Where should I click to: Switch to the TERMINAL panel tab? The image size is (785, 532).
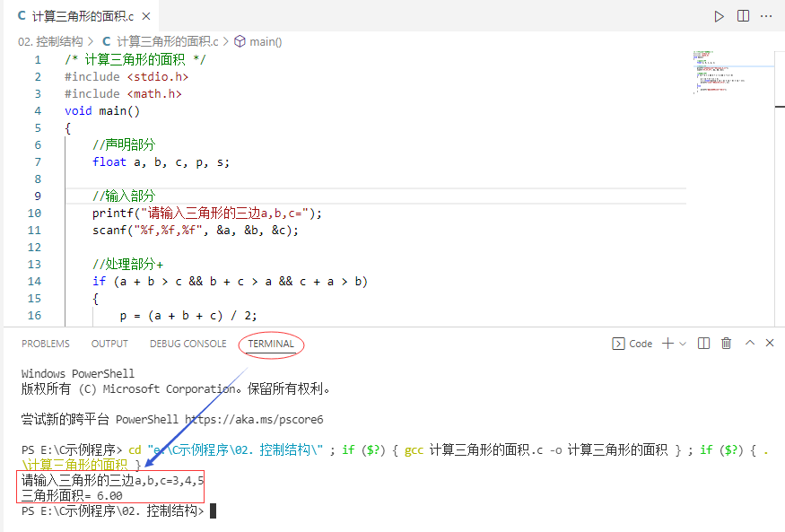(x=271, y=344)
